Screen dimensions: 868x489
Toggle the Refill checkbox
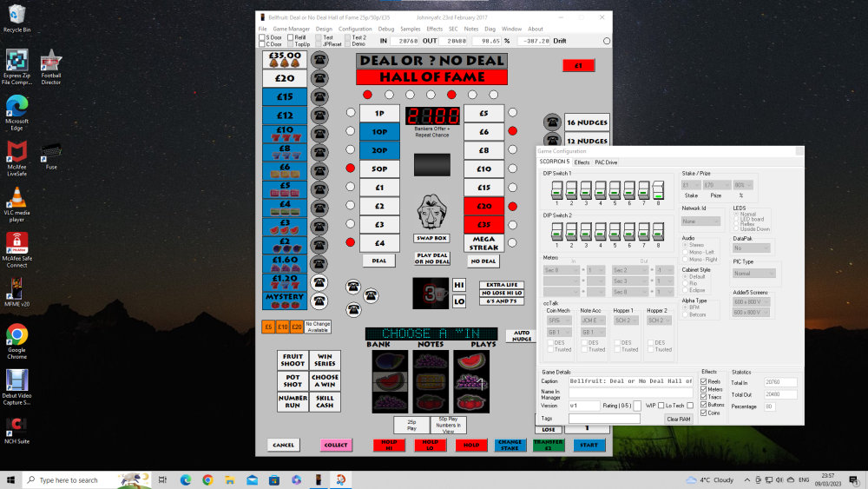pos(290,37)
